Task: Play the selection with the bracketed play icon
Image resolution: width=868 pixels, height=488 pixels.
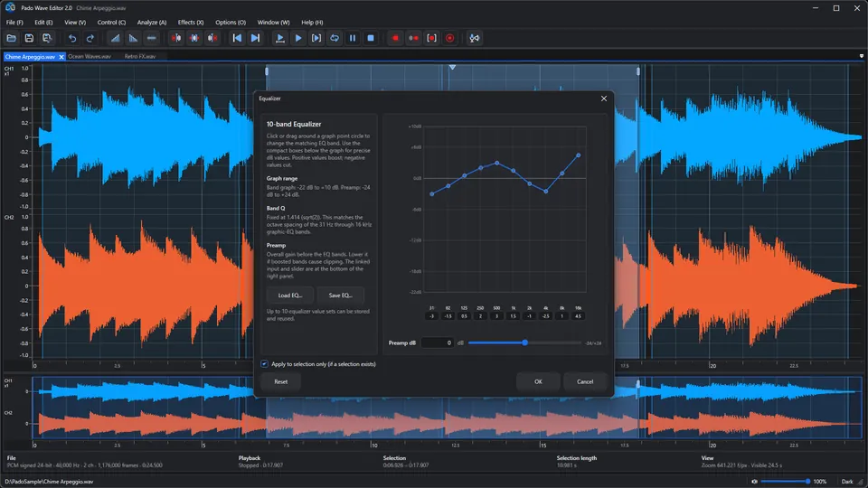Action: tap(316, 38)
